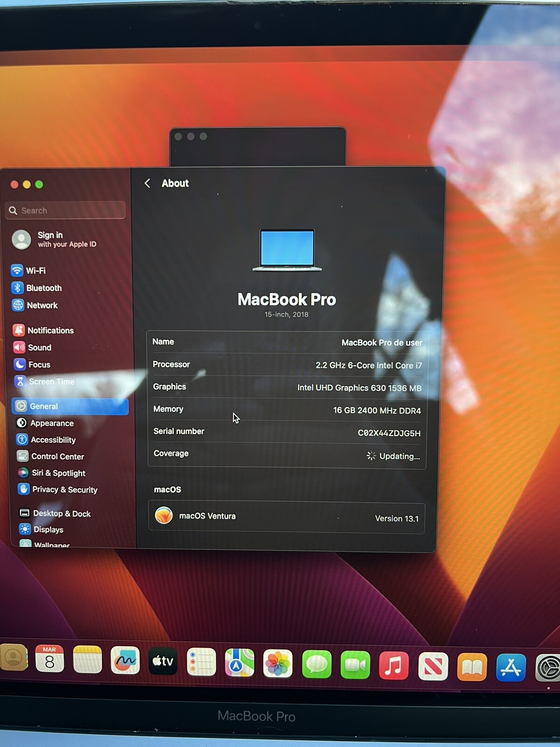The width and height of the screenshot is (560, 747).
Task: Open Appearance settings in sidebar
Action: click(x=45, y=423)
